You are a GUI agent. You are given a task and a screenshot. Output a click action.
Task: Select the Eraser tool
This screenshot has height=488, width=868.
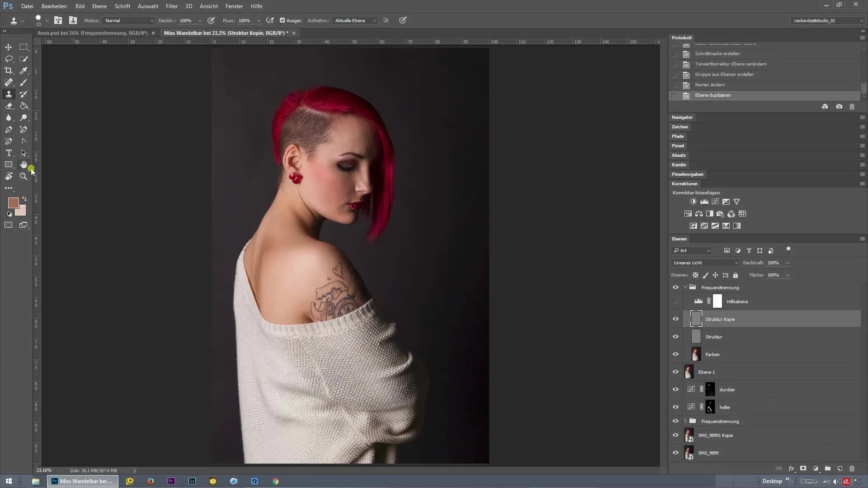[x=9, y=106]
